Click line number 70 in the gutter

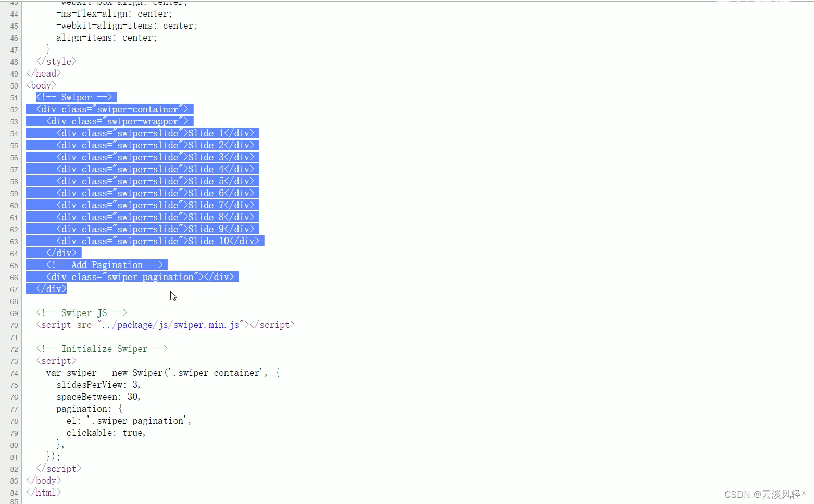[14, 325]
